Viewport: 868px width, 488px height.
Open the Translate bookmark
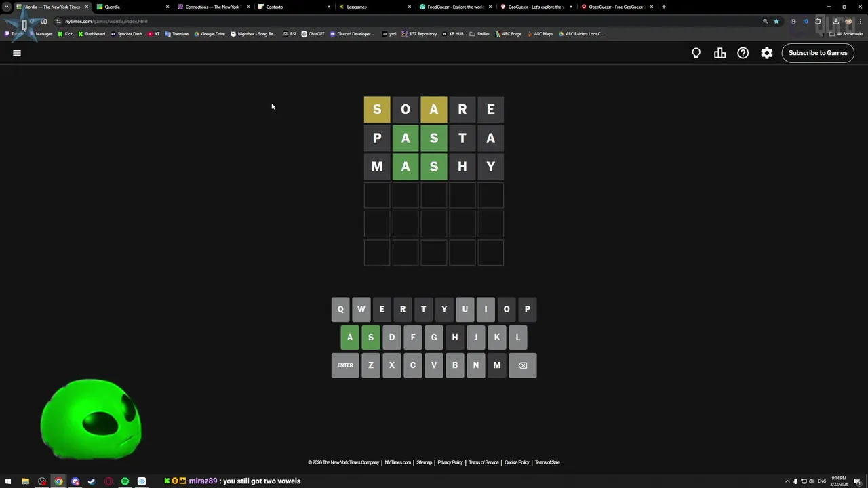pyautogui.click(x=177, y=34)
